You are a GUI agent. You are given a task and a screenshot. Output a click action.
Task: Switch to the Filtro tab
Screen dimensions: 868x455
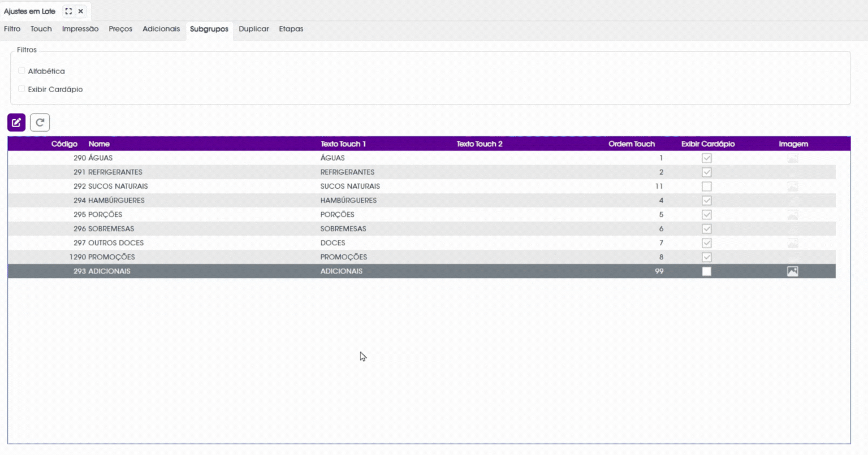coord(12,29)
